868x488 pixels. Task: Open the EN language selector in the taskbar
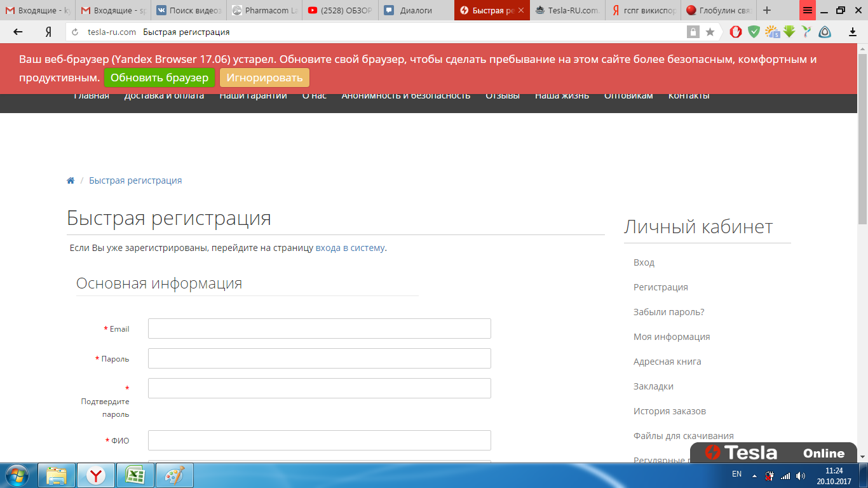click(x=736, y=474)
